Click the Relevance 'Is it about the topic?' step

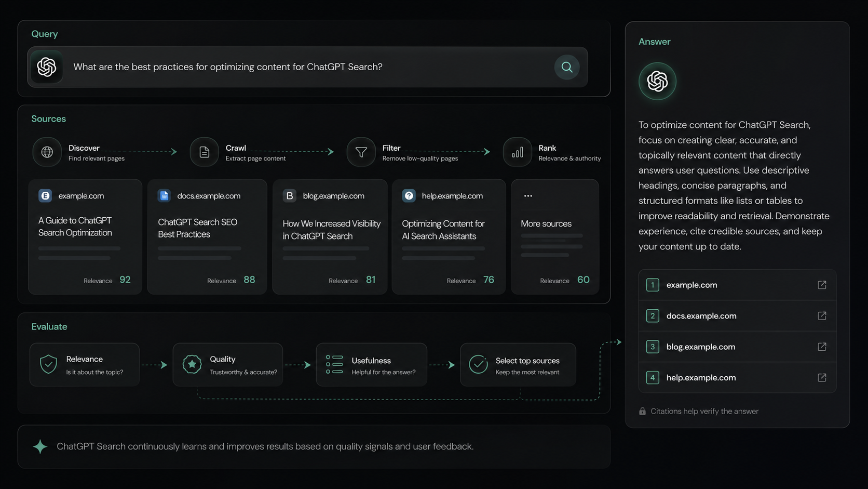tap(85, 364)
